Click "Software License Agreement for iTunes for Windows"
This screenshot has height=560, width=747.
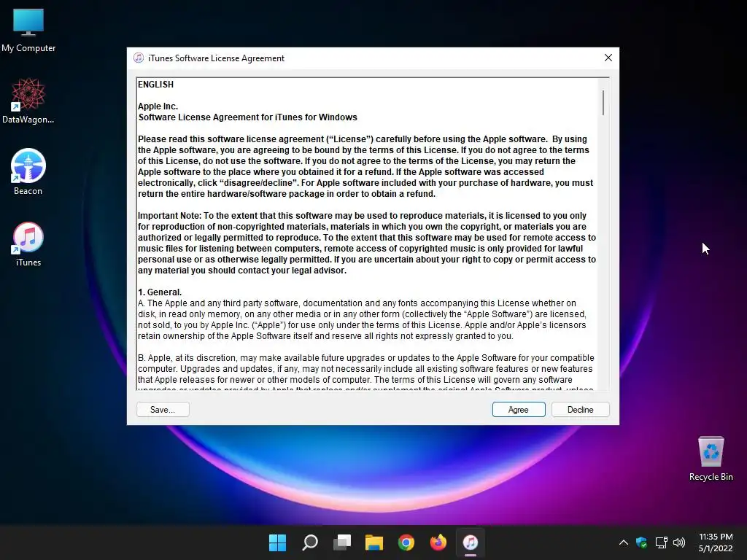(x=248, y=117)
